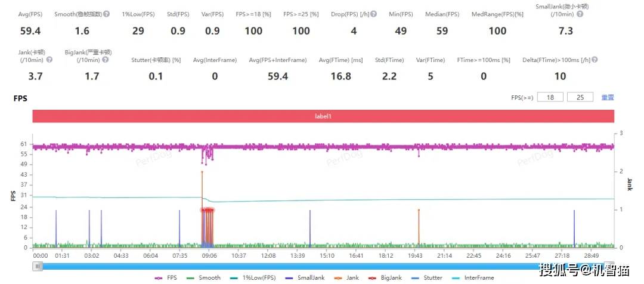Viewport: 644px width, 284px height.
Task: Click help icon after Delta(FTime)>100ms [/h]
Action: pos(595,60)
